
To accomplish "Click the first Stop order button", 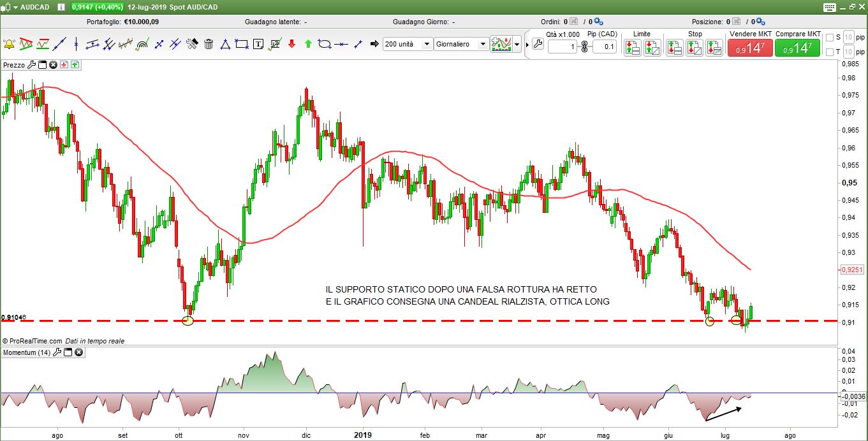I will coord(675,48).
